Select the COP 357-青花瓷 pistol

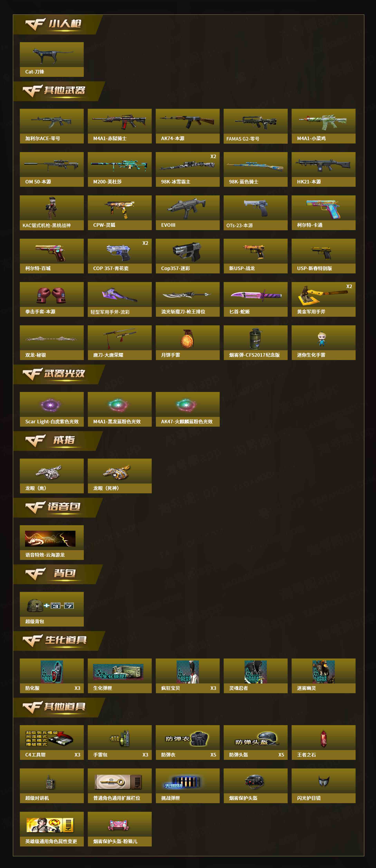[x=119, y=256]
